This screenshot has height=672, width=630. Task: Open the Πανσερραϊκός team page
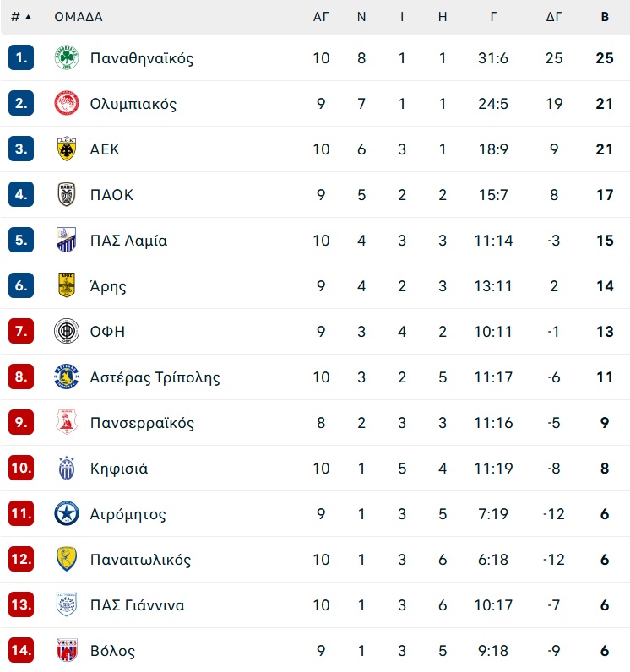pos(142,423)
